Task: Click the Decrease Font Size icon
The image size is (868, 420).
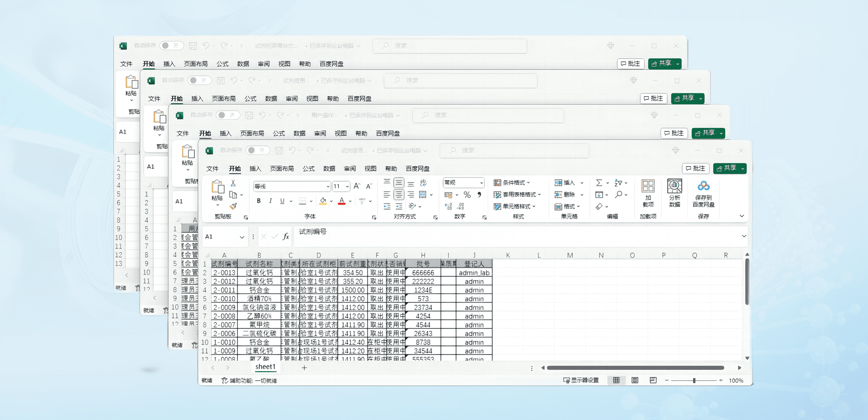Action: pyautogui.click(x=369, y=186)
